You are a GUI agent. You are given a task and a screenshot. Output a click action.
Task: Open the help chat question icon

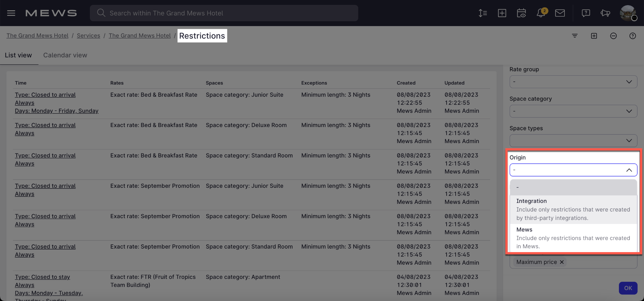point(586,13)
